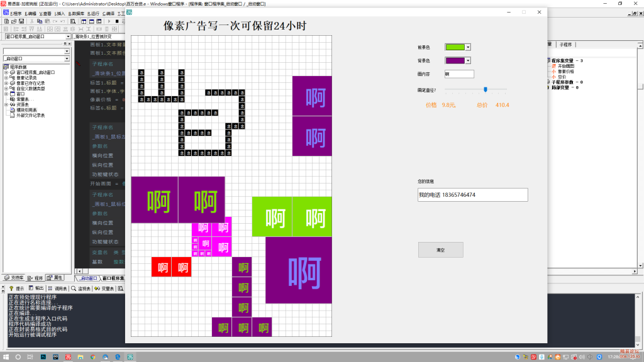This screenshot has height=362, width=644.
Task: Click the open folder toolbar icon
Action: tap(13, 21)
